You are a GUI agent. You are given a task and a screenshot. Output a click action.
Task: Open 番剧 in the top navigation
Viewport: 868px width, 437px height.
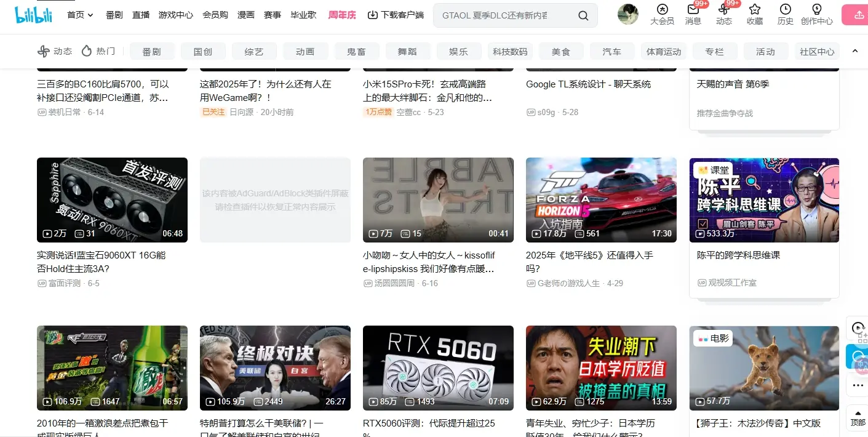pyautogui.click(x=114, y=15)
